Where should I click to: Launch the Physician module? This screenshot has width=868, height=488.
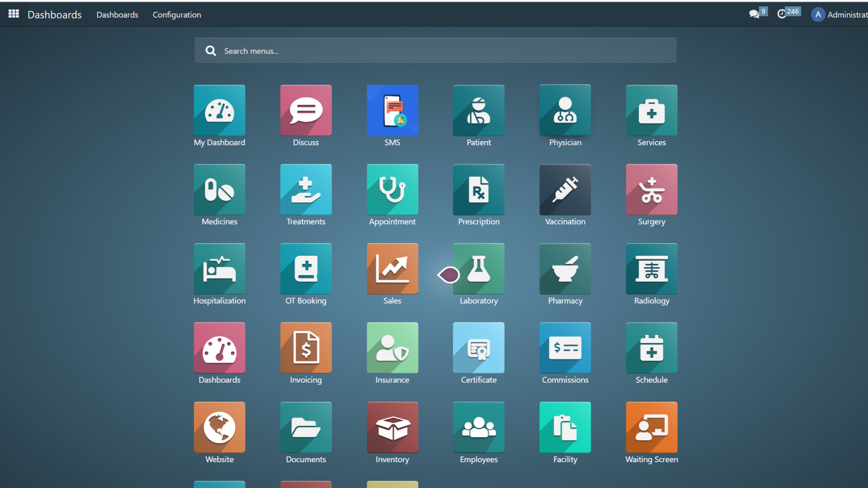[x=565, y=111]
